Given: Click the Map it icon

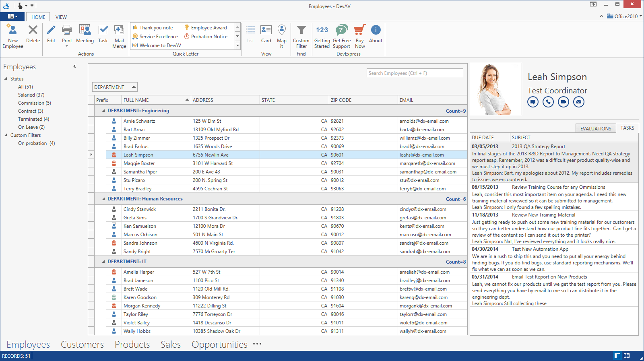Looking at the screenshot, I should 282,31.
